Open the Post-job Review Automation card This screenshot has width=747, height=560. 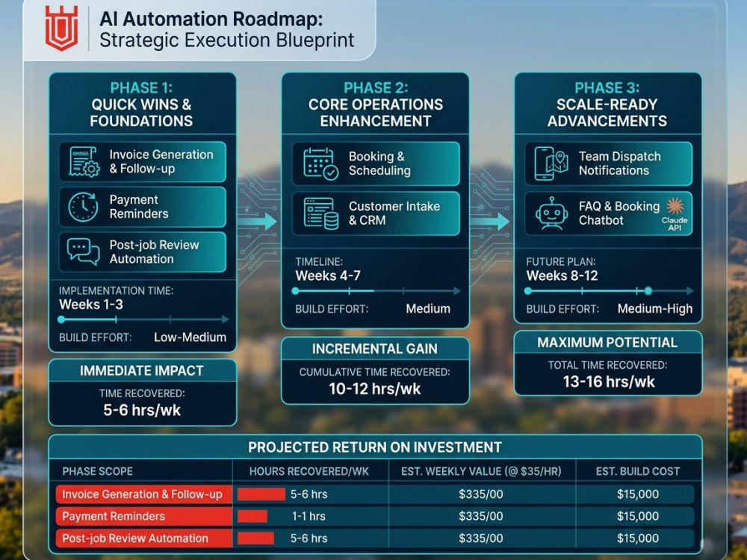[143, 252]
